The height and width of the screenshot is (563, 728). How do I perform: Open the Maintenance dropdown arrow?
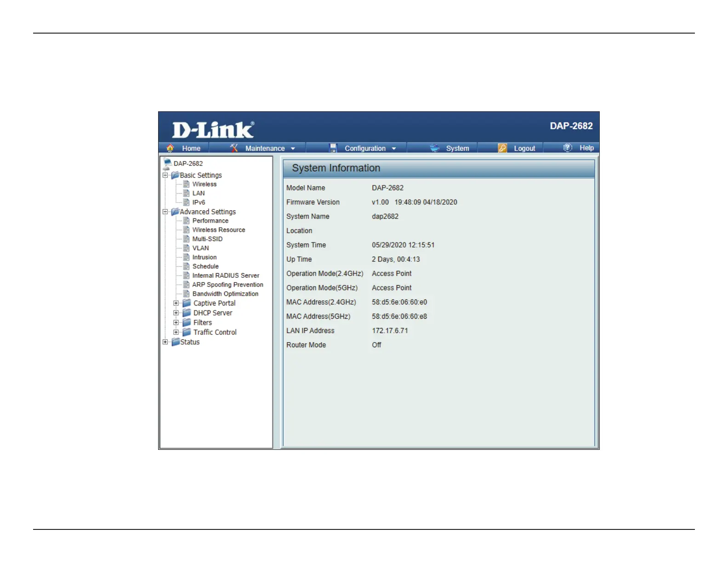[293, 149]
